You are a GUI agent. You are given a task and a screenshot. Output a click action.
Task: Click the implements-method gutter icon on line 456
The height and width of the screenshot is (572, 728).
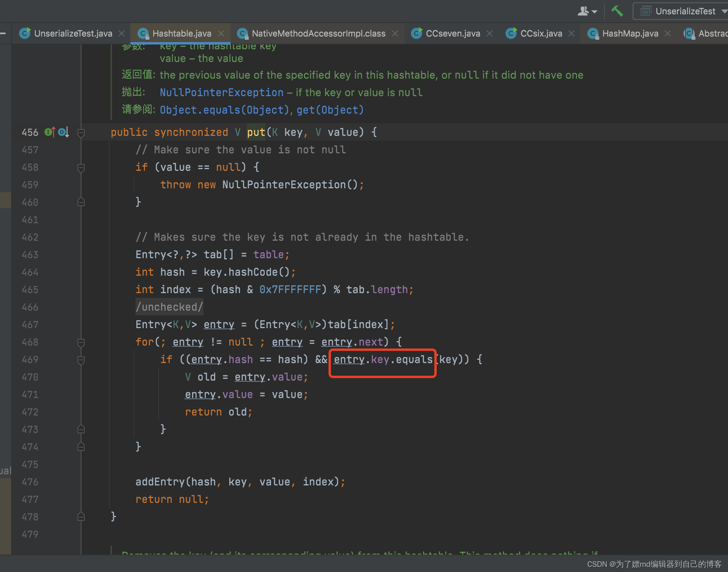50,132
